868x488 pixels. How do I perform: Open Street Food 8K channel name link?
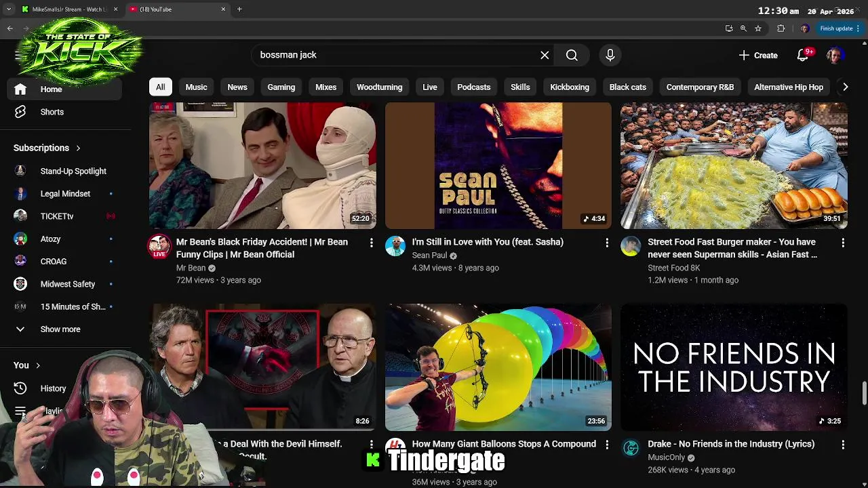(x=673, y=268)
